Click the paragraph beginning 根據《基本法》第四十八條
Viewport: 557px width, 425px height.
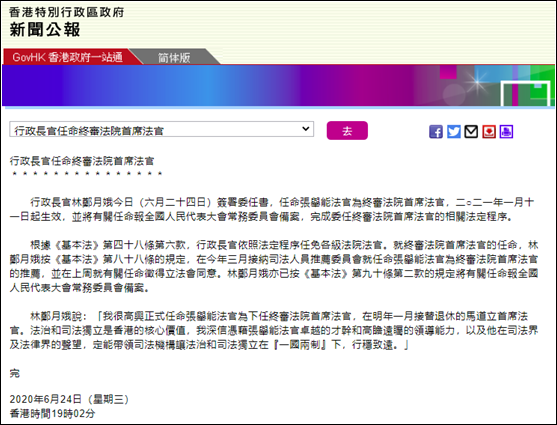coord(274,266)
